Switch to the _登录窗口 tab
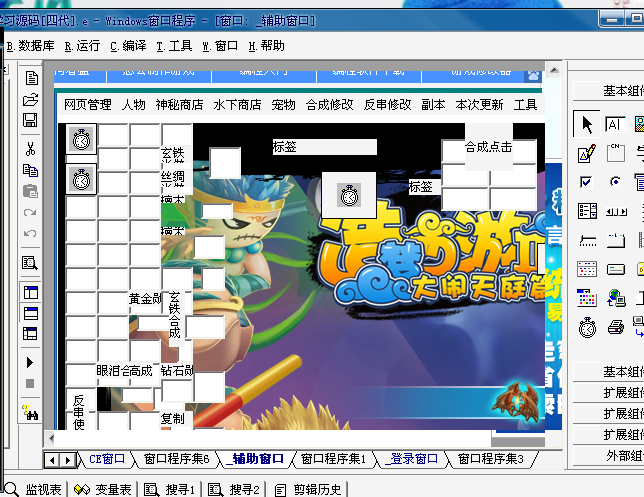644x497 pixels. (x=412, y=459)
